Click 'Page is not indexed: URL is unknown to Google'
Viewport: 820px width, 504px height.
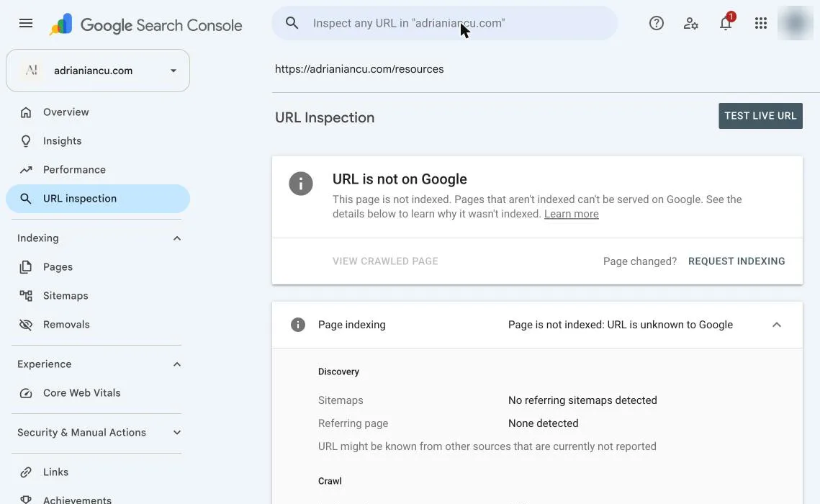[621, 325]
